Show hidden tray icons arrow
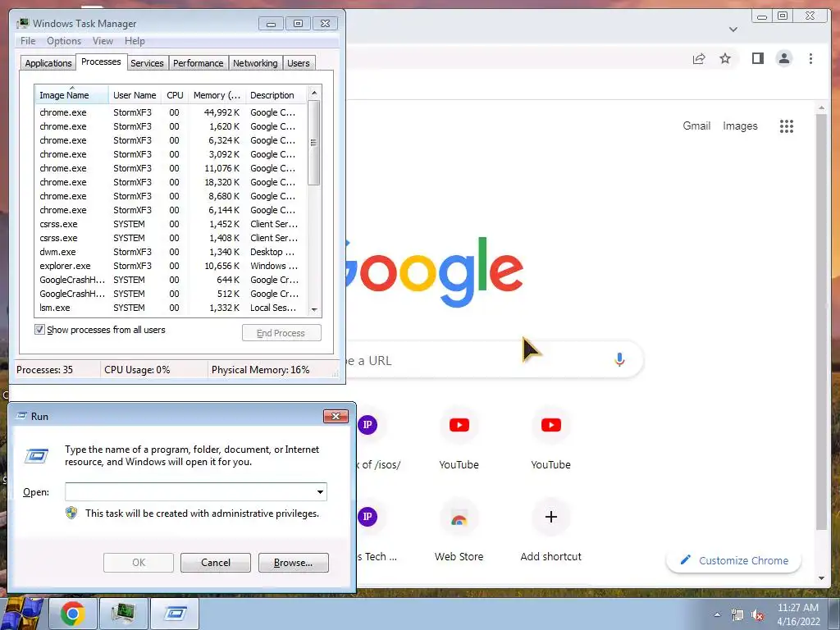The image size is (840, 630). pyautogui.click(x=717, y=614)
